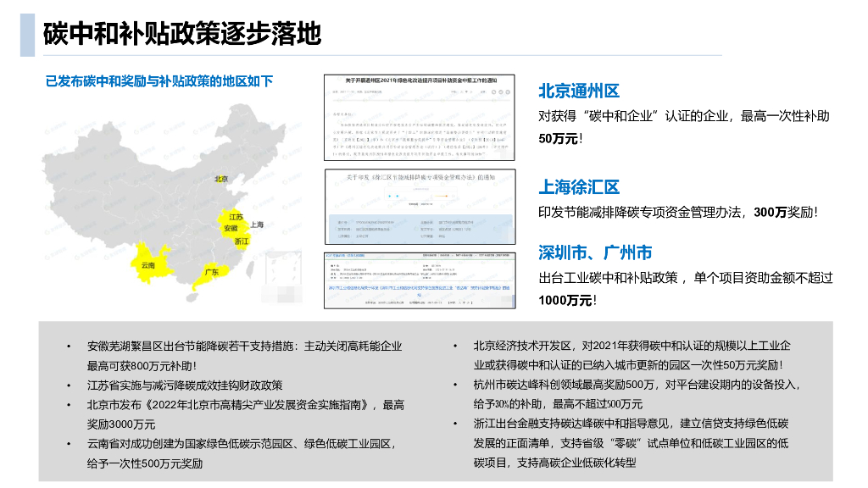Click the Shanghai label on the map
The width and height of the screenshot is (868, 488).
coord(257,224)
